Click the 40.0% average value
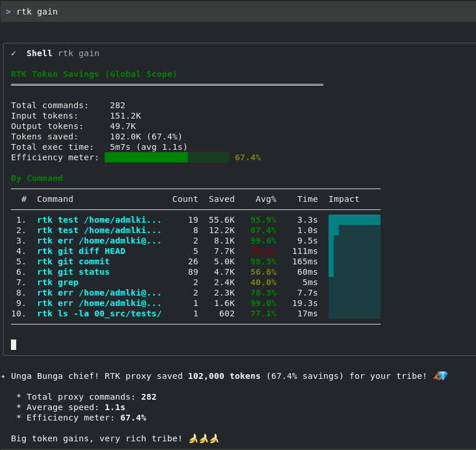Screen dimensions: 476x450 pyautogui.click(x=264, y=282)
